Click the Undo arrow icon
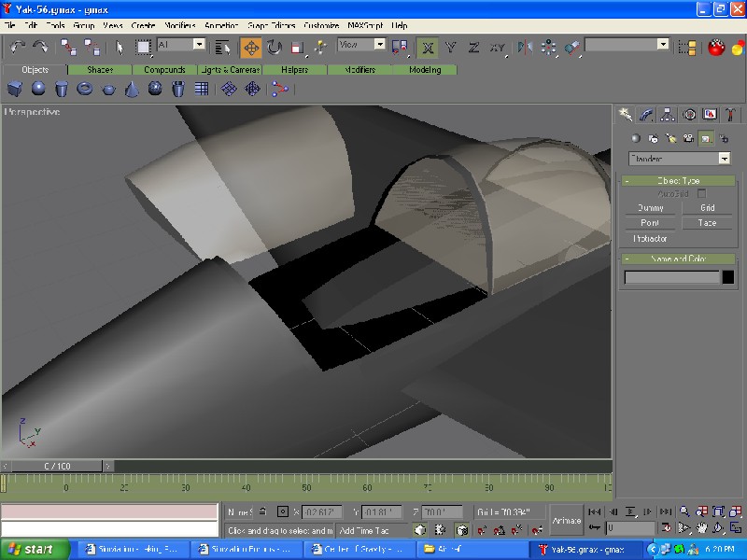Image resolution: width=747 pixels, height=560 pixels. point(18,47)
